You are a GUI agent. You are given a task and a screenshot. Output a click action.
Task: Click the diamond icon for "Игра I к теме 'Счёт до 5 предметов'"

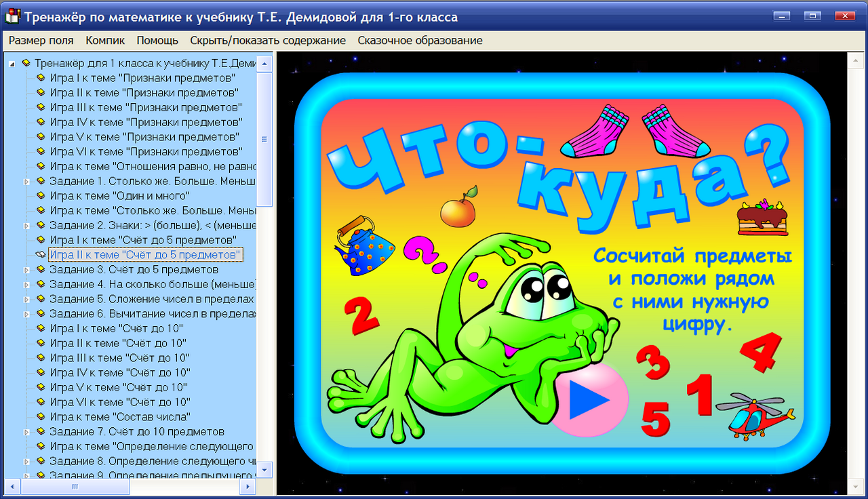coord(39,240)
